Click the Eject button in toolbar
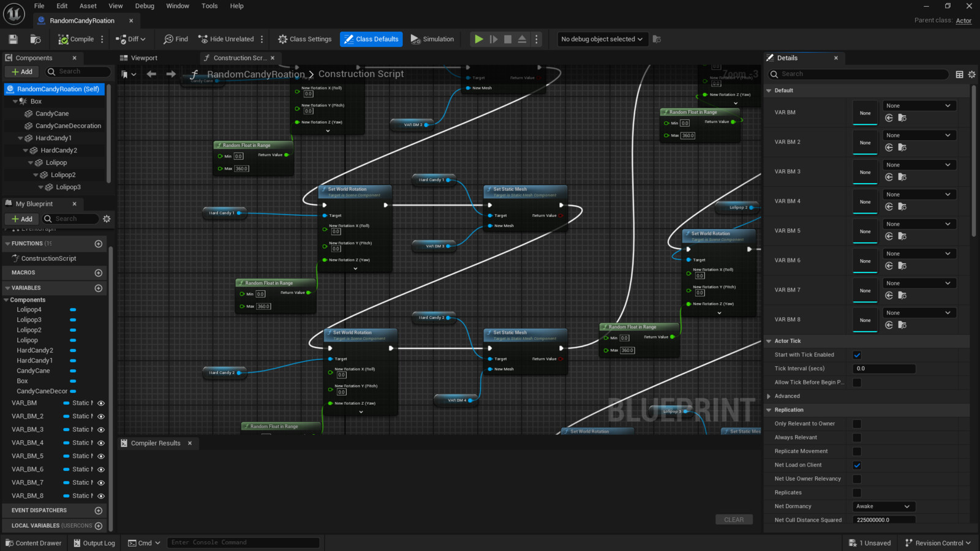The image size is (980, 551). [522, 39]
